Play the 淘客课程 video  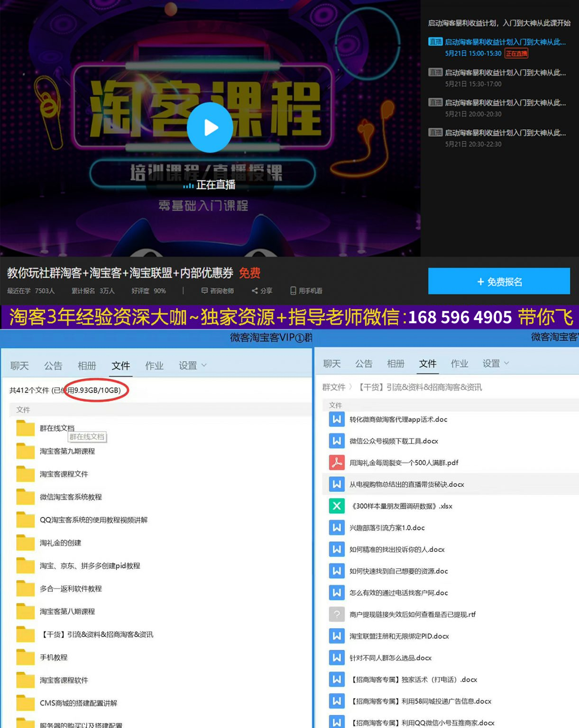click(210, 127)
